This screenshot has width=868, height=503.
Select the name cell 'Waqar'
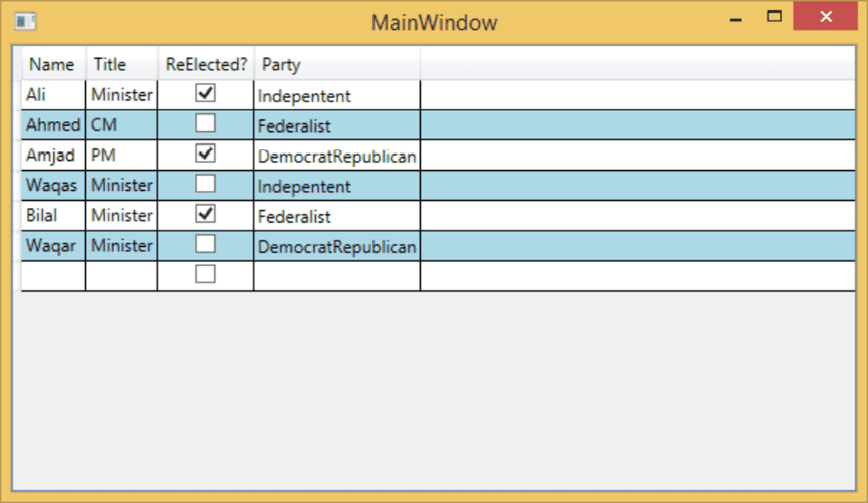coord(53,246)
